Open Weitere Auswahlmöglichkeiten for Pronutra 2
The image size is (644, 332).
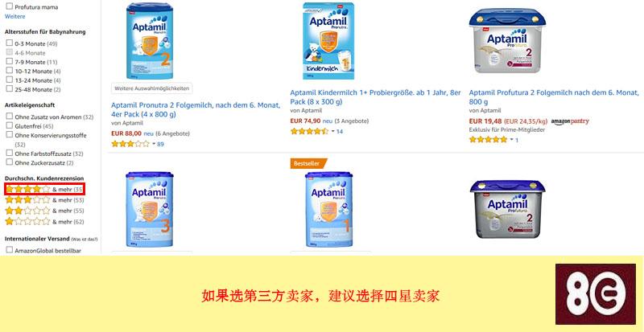(x=151, y=88)
